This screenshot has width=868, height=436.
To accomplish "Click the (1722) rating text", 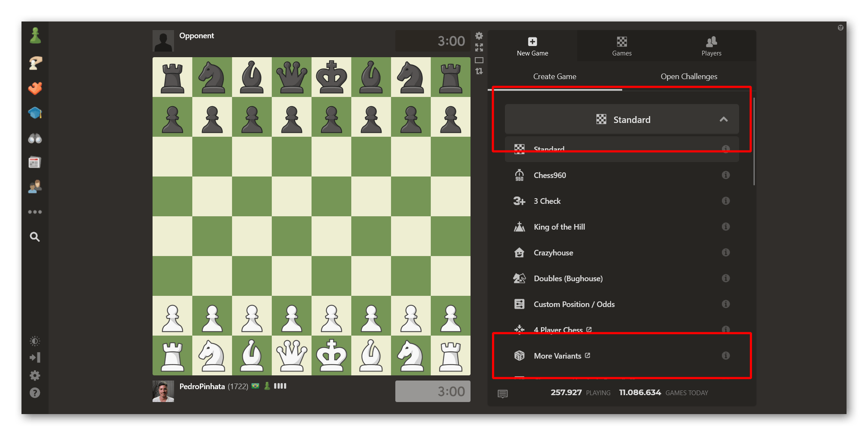I will (x=238, y=387).
